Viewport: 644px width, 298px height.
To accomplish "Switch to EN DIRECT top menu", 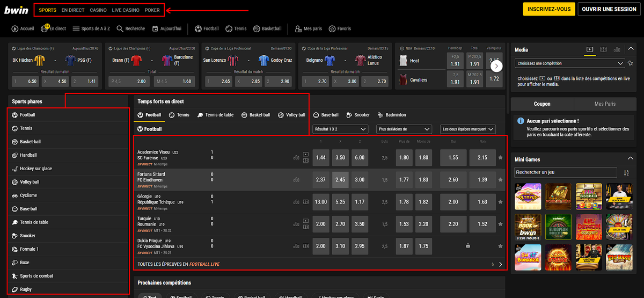I will [x=73, y=10].
